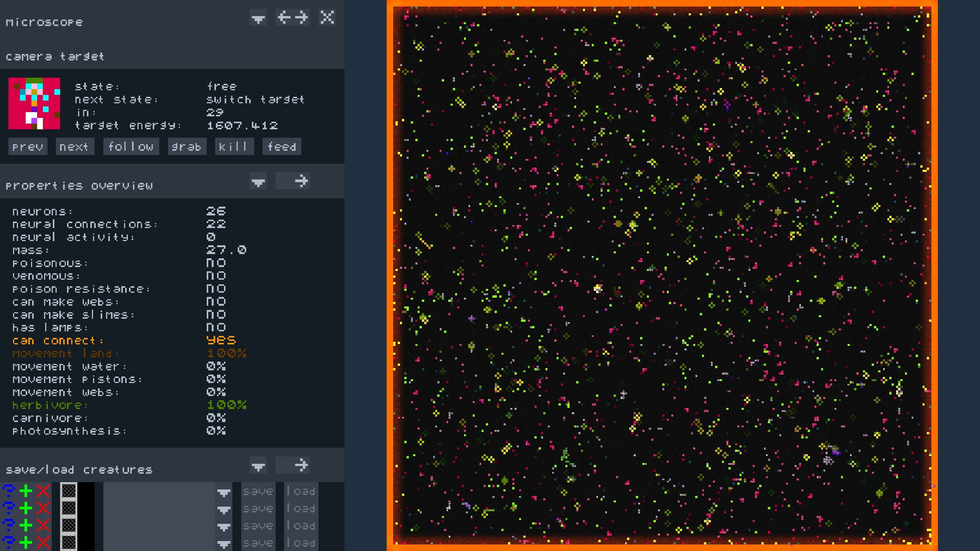Kill the targeted creature
980x551 pixels.
click(235, 147)
